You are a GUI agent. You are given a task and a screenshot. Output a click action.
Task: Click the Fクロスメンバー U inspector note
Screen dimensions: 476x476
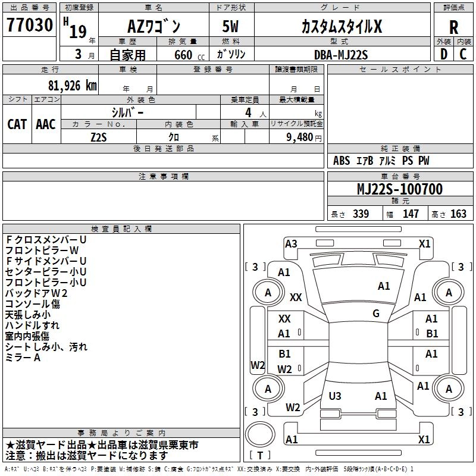point(46,240)
